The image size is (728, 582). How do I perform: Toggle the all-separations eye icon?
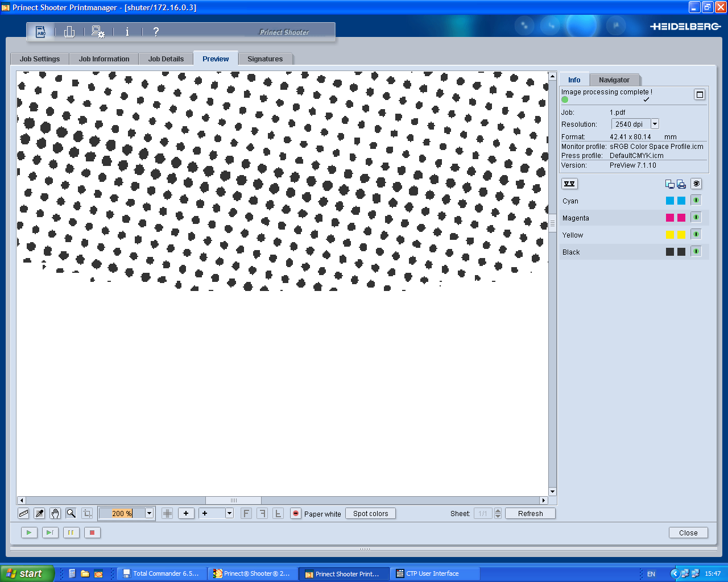tap(696, 184)
